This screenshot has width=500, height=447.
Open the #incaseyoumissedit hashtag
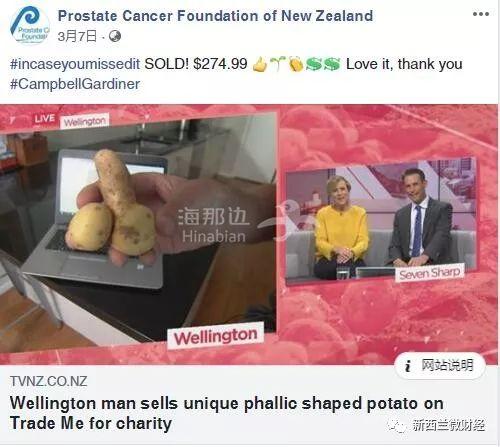click(x=75, y=64)
